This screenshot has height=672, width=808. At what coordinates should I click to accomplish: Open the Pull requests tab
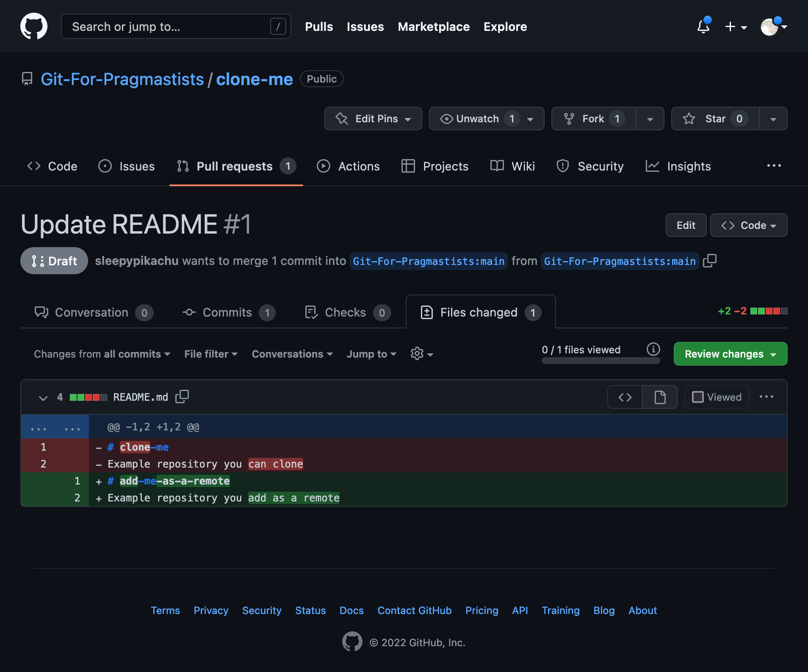236,166
